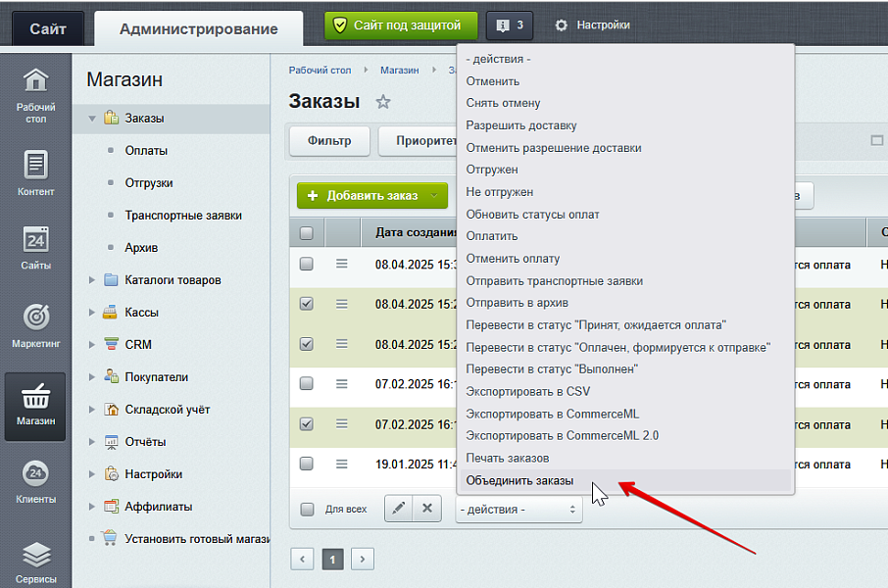The image size is (888, 588).
Task: Uncheck the order dated 08.04.2025 15:2
Action: (307, 304)
